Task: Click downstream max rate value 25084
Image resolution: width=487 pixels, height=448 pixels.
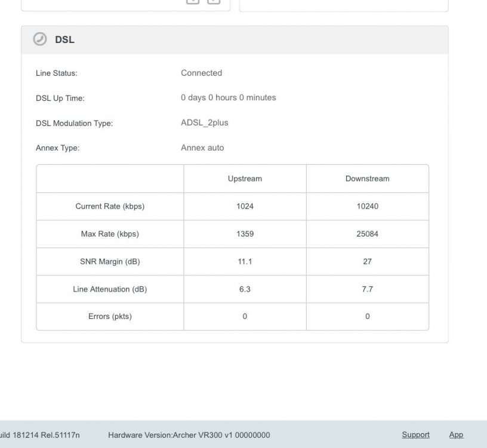Action: (367, 234)
